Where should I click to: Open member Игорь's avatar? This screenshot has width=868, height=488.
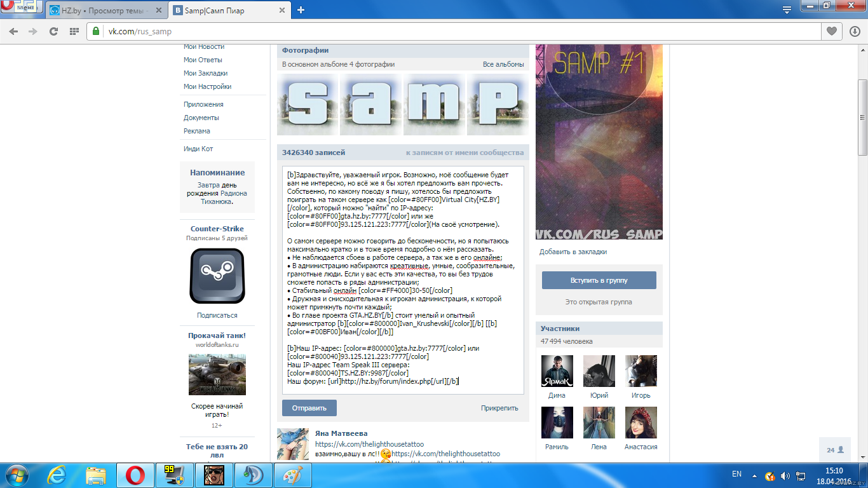tap(641, 371)
